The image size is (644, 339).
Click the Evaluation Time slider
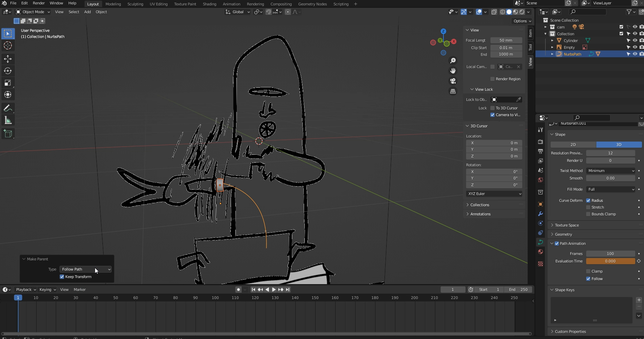pyautogui.click(x=611, y=261)
